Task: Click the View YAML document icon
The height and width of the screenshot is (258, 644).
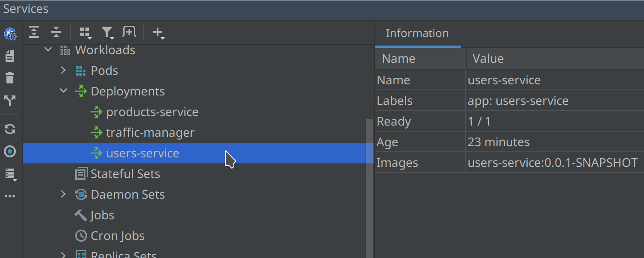Action: [x=10, y=56]
